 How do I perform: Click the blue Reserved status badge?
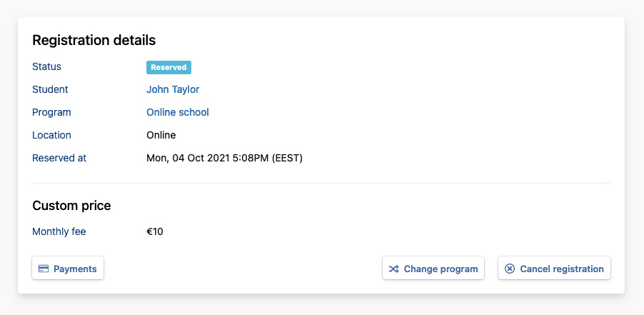[168, 67]
